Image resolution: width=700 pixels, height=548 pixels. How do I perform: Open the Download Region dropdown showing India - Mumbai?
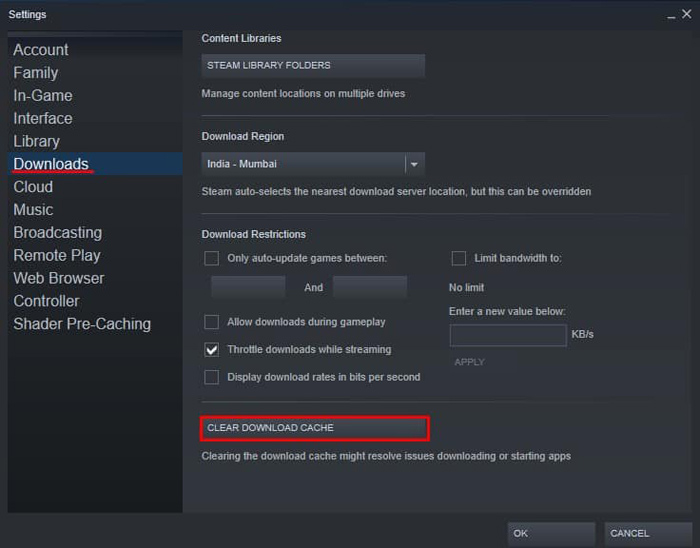(x=313, y=164)
